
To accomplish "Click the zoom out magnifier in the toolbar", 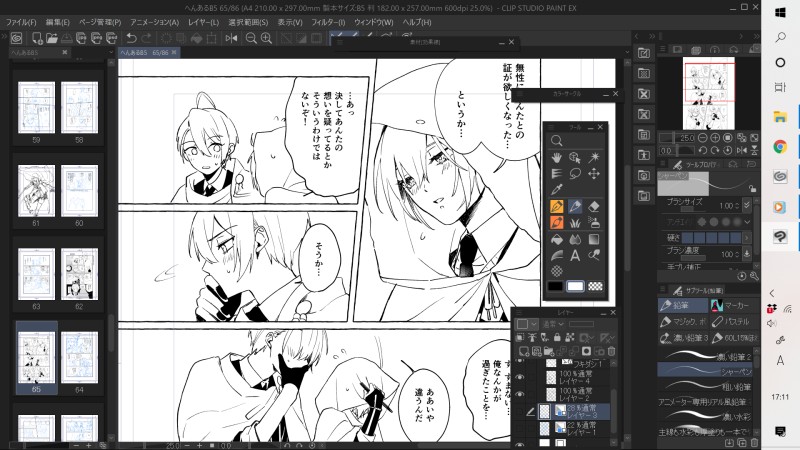I will (x=251, y=38).
